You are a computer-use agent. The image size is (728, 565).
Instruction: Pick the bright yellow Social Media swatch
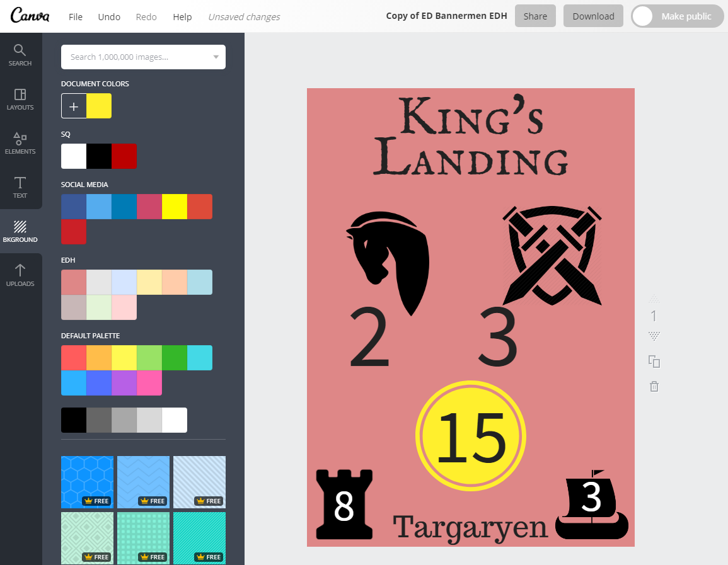click(175, 207)
